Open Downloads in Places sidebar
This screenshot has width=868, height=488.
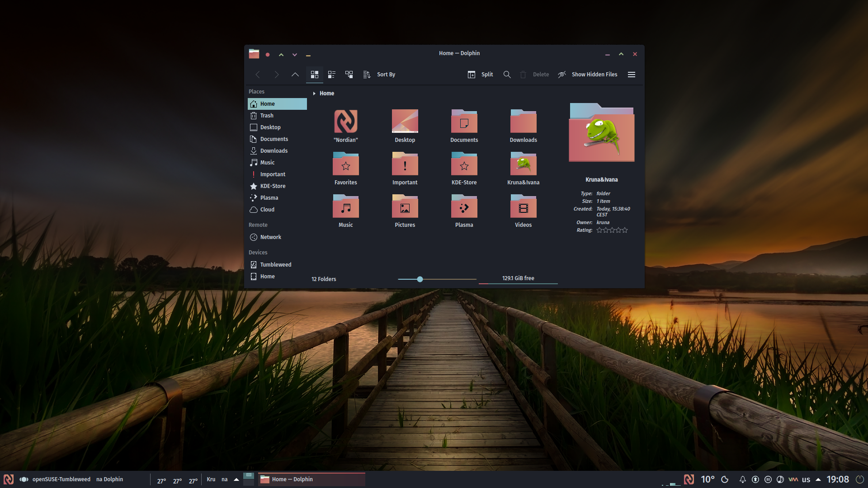[277, 151]
